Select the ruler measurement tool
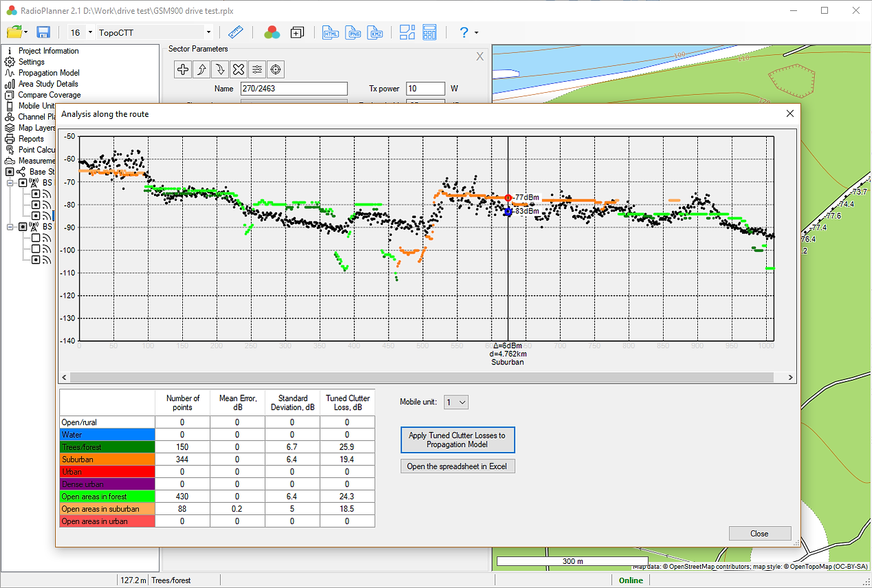This screenshot has height=588, width=872. [x=236, y=32]
